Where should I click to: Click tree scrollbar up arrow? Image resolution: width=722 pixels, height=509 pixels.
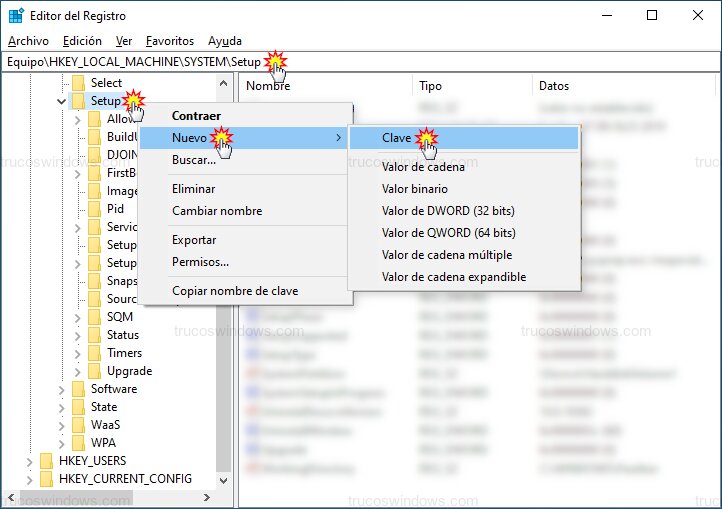(223, 83)
